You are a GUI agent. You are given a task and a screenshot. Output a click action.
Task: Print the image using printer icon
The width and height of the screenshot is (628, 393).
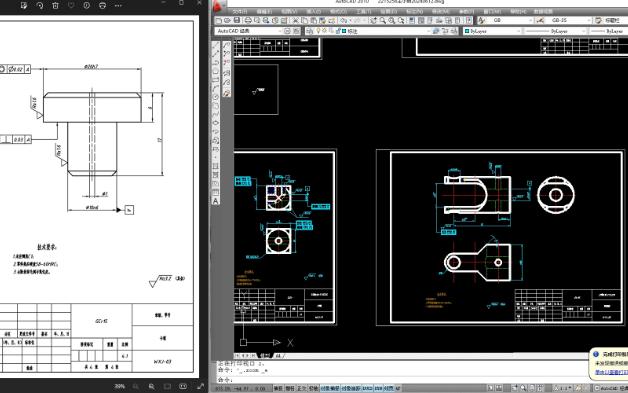[x=103, y=6]
